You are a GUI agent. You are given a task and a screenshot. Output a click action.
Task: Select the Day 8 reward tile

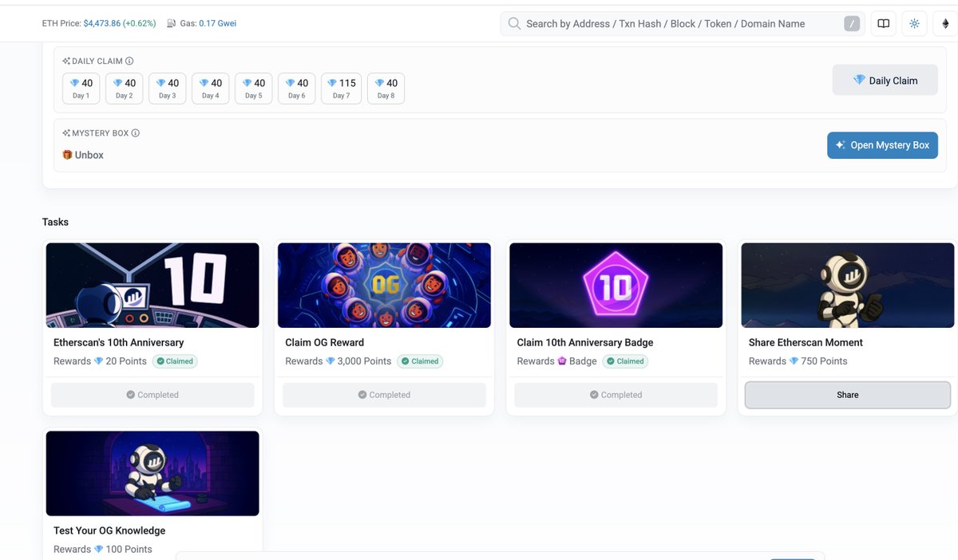[386, 89]
